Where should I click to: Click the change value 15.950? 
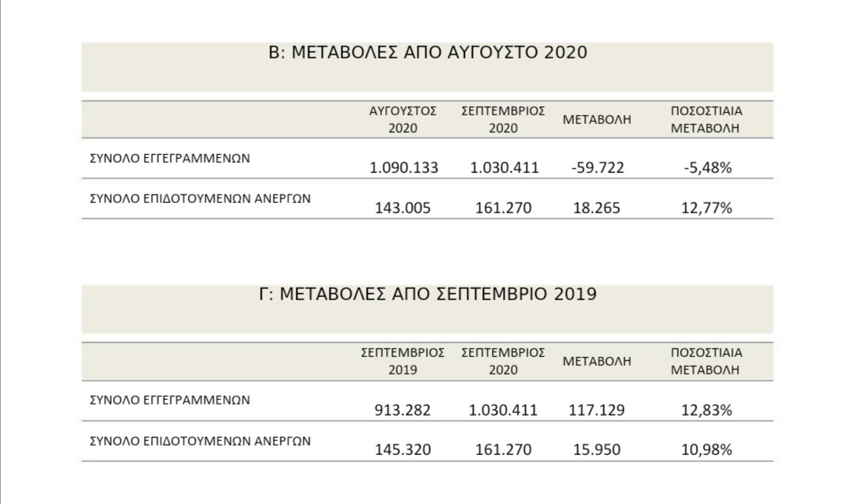pyautogui.click(x=597, y=450)
